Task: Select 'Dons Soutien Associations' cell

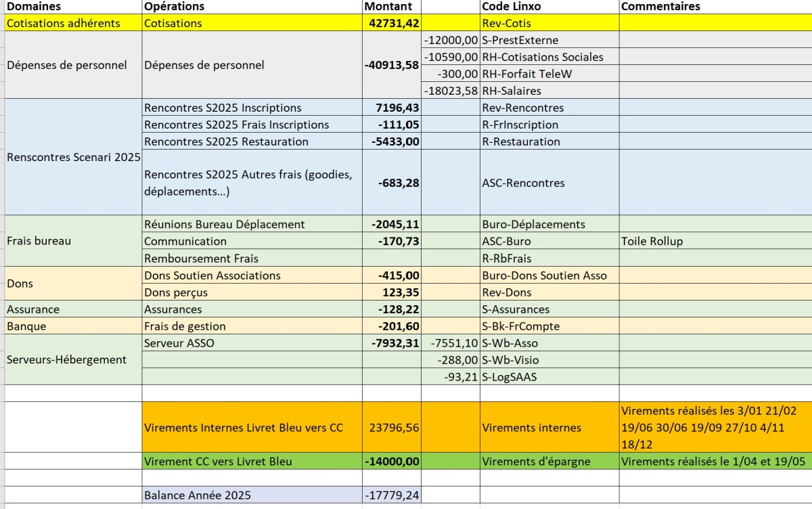Action: (x=252, y=275)
